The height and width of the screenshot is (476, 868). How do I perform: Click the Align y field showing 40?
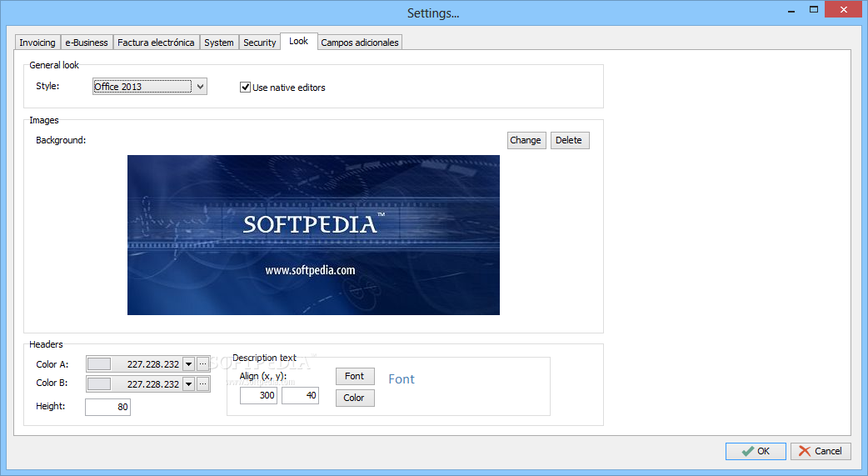(x=300, y=396)
